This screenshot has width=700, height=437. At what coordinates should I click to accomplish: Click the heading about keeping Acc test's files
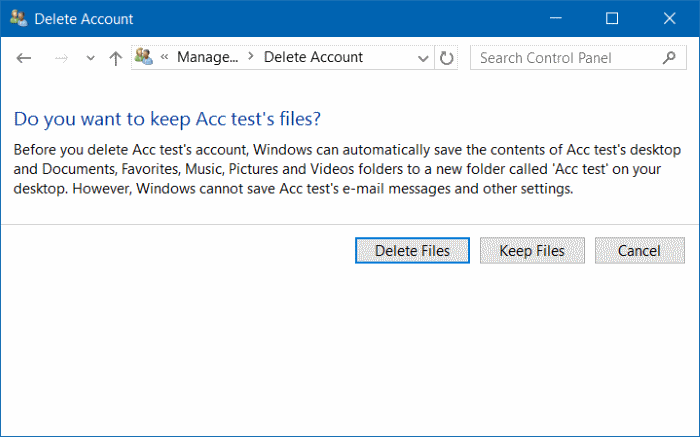[167, 119]
